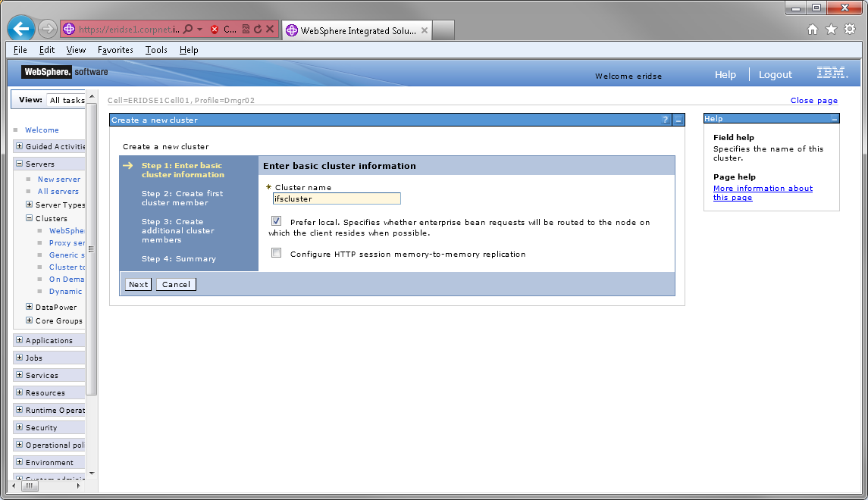The height and width of the screenshot is (500, 868).
Task: Expand the Jobs section
Action: 20,358
